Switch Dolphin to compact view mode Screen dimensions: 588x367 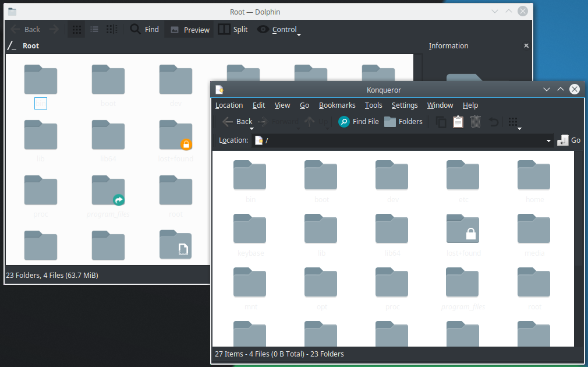[94, 29]
